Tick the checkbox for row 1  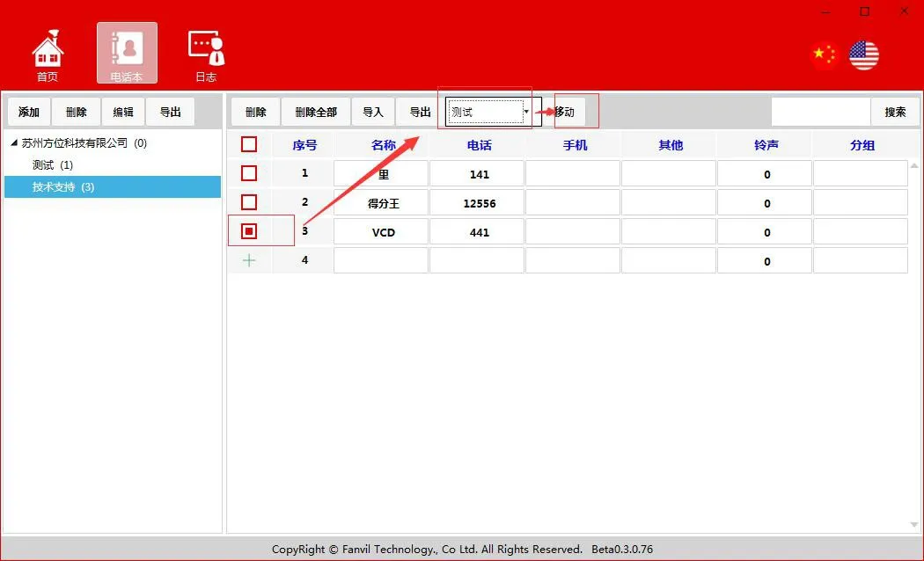249,173
